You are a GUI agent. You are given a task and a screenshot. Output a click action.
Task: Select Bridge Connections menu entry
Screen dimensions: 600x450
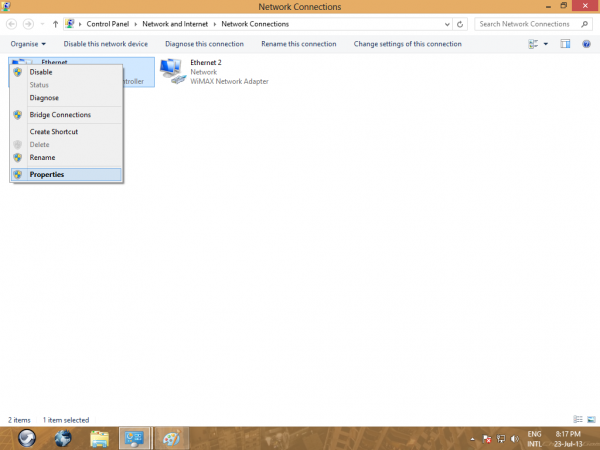(67, 115)
